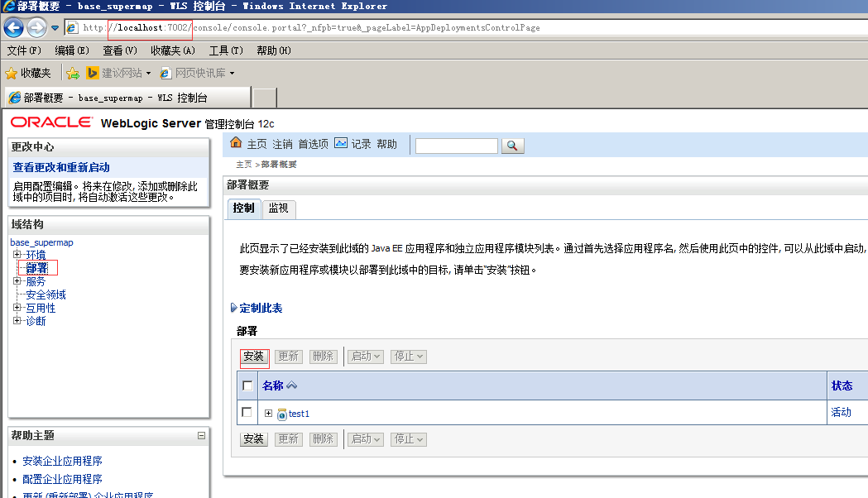Open the recent pages dropdown arrow
The height and width of the screenshot is (498, 868).
pyautogui.click(x=55, y=27)
